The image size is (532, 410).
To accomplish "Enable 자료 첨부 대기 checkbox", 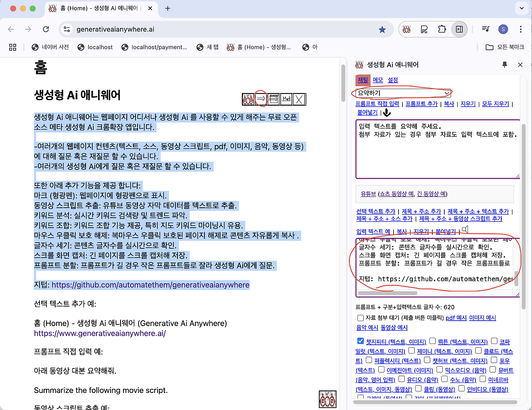I will click(360, 318).
